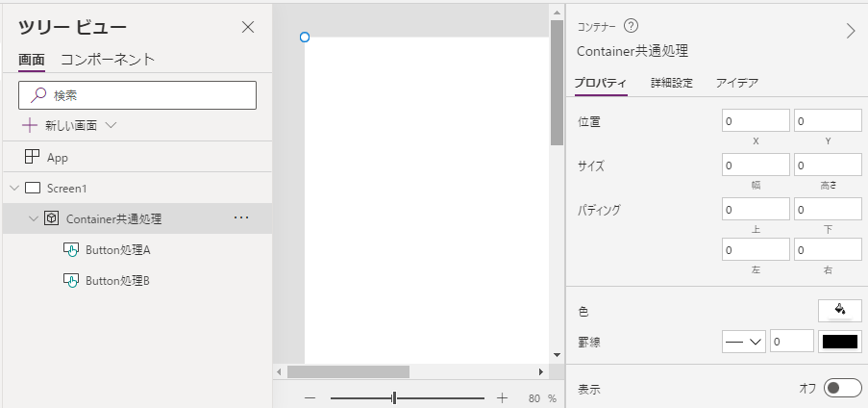Viewport: 868px width, 408px height.
Task: Click the zoom in plus icon
Action: tap(502, 398)
